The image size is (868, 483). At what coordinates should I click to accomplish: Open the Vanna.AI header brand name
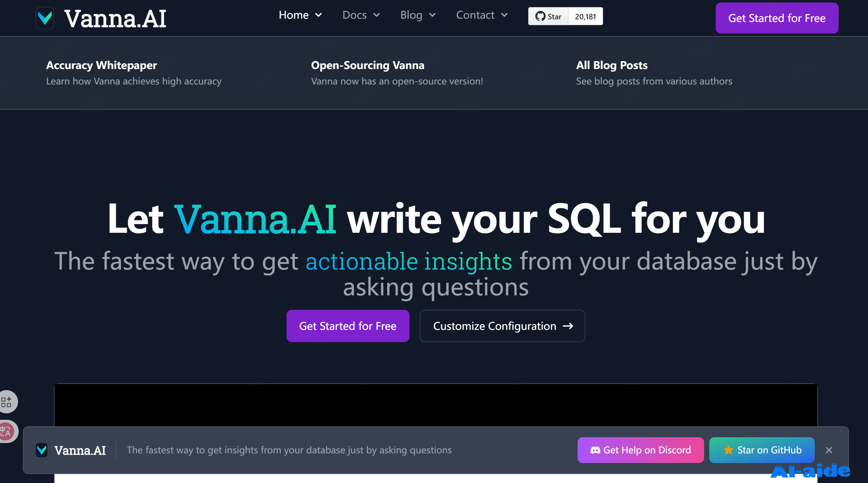point(115,18)
